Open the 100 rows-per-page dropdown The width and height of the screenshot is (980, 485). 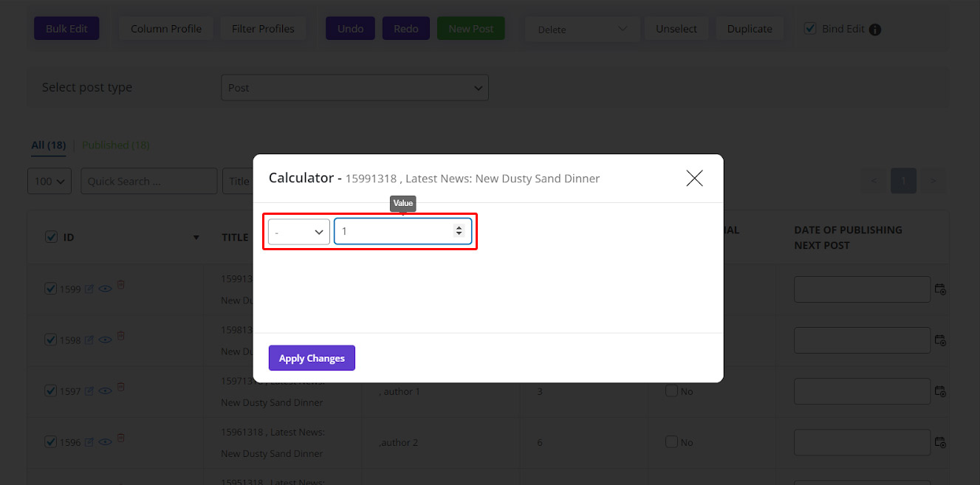(x=49, y=181)
